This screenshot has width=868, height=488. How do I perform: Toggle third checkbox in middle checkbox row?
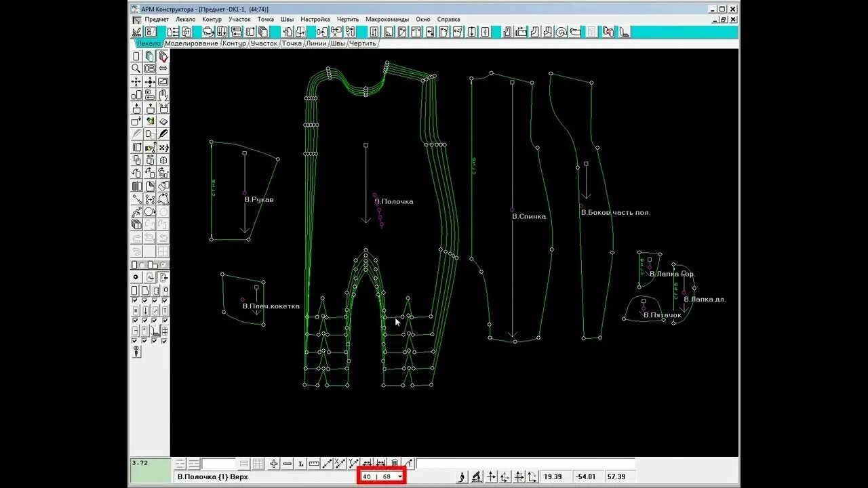155,320
